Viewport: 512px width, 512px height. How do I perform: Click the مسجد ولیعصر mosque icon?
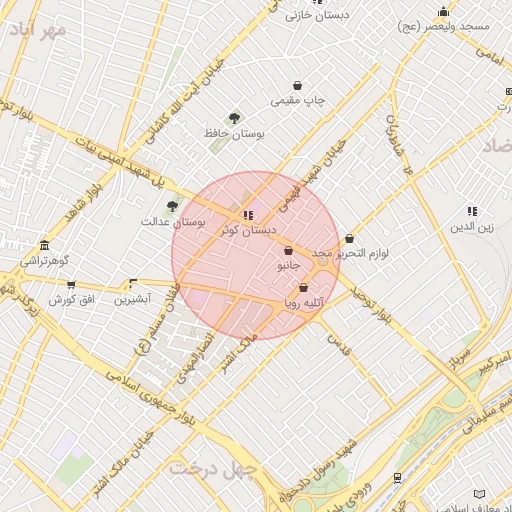coord(443,12)
